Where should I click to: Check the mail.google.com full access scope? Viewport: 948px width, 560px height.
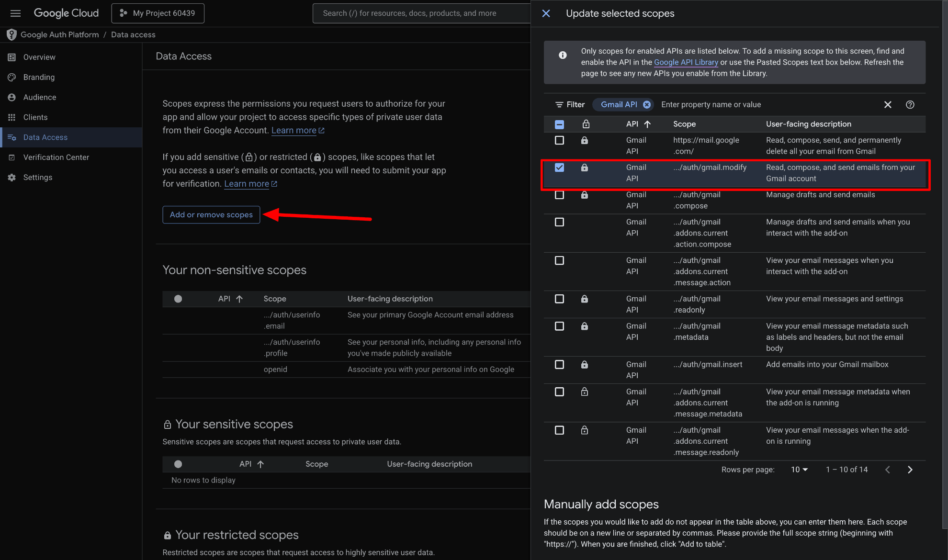[x=559, y=140]
